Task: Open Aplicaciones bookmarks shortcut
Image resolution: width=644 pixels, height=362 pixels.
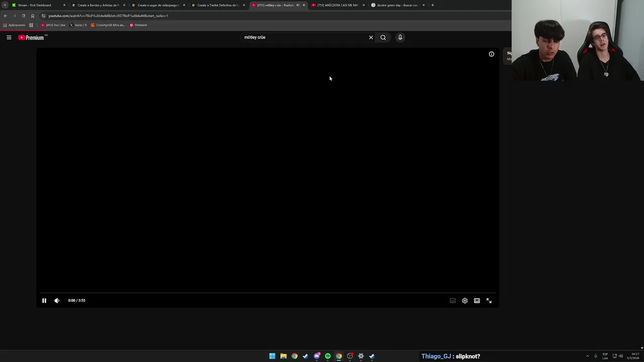Action: [x=14, y=25]
